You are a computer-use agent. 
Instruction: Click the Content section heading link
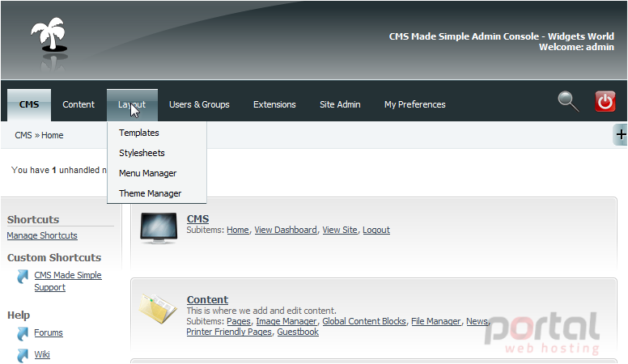coord(207,299)
